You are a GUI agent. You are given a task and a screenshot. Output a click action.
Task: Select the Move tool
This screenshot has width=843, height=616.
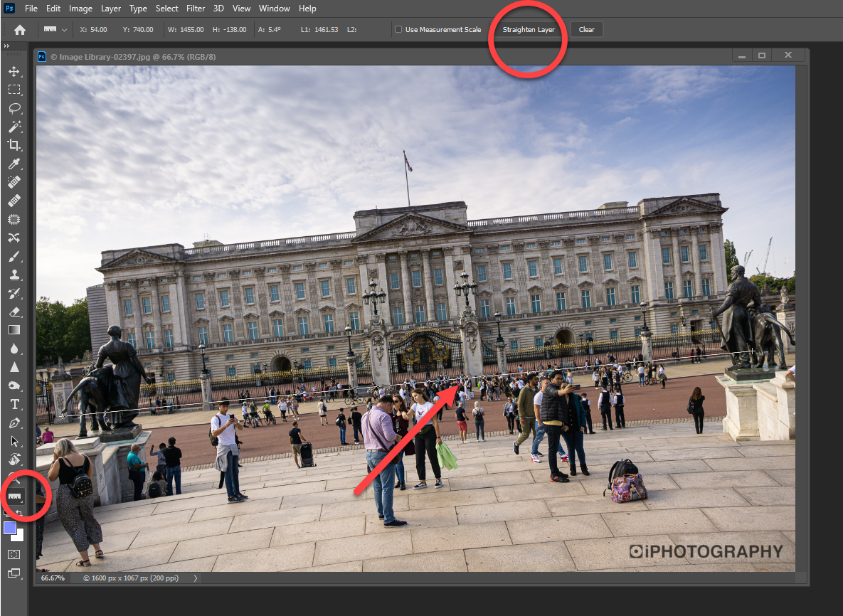coord(14,71)
